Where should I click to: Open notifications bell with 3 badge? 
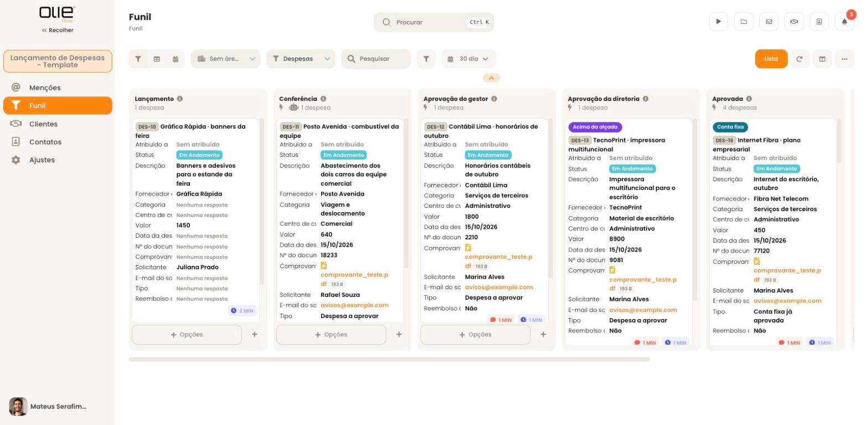pos(845,22)
